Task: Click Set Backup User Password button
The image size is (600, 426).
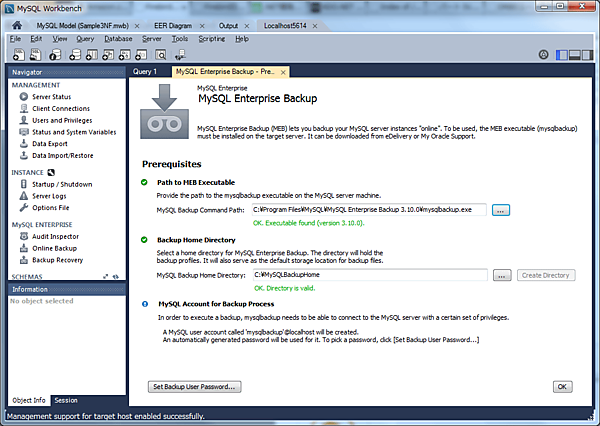Action: 194,387
